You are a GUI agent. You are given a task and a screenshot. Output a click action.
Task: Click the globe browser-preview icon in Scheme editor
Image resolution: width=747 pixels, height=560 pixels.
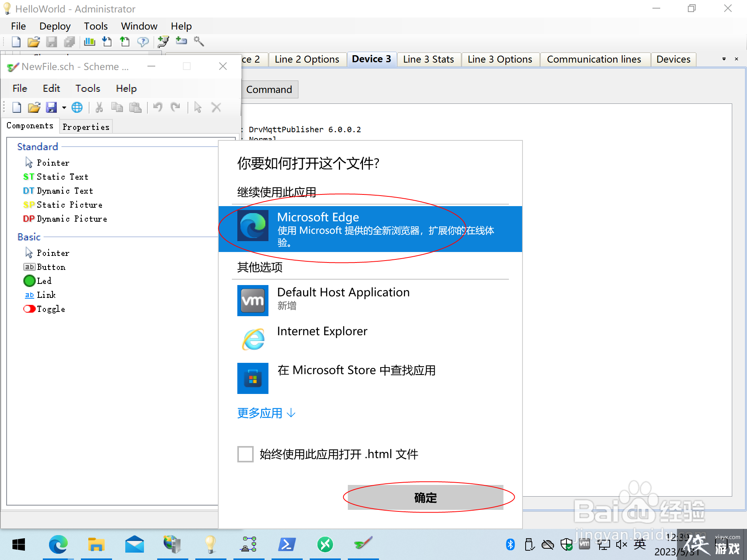[x=77, y=107]
